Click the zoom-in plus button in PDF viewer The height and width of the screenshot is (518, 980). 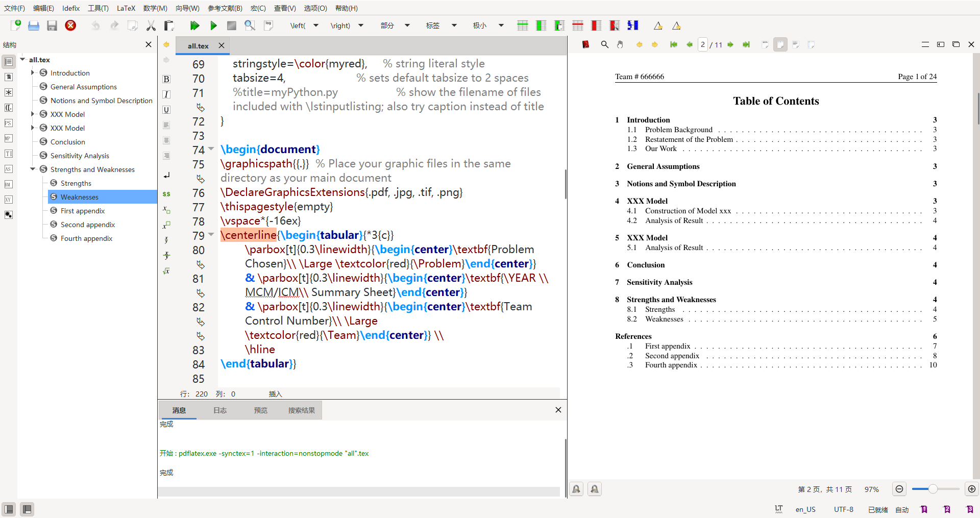tap(972, 489)
